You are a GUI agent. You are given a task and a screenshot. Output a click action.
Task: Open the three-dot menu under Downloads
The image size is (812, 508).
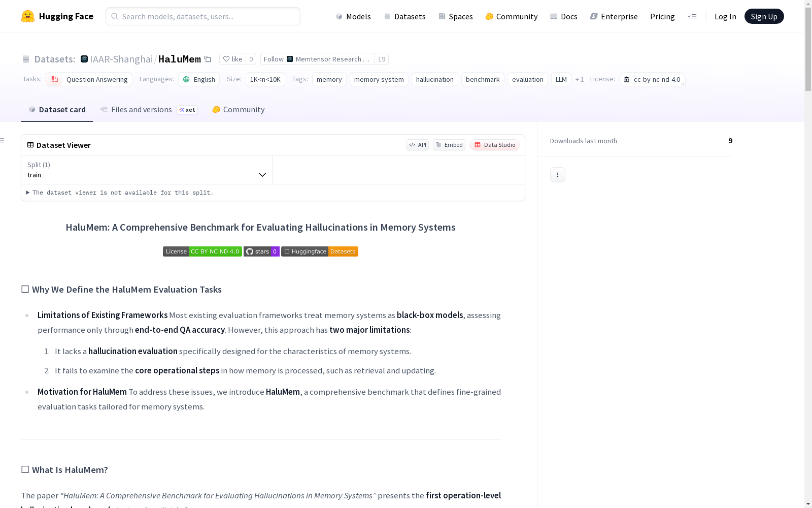tap(558, 175)
